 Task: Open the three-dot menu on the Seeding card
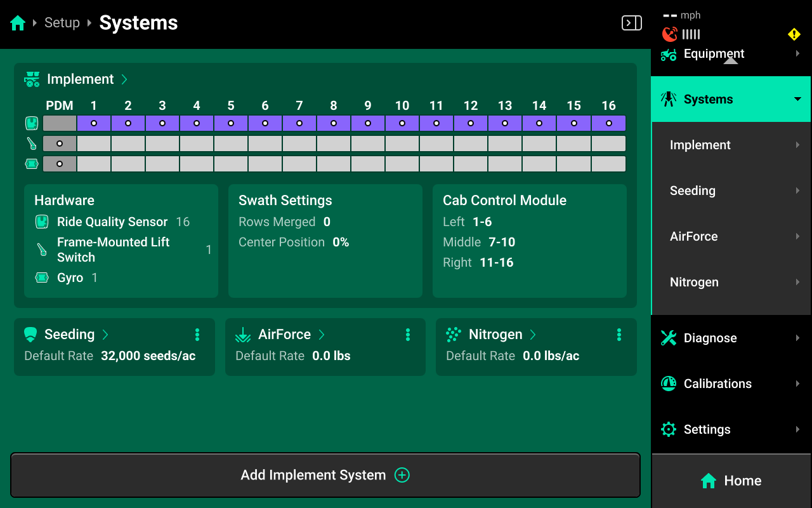click(x=197, y=335)
